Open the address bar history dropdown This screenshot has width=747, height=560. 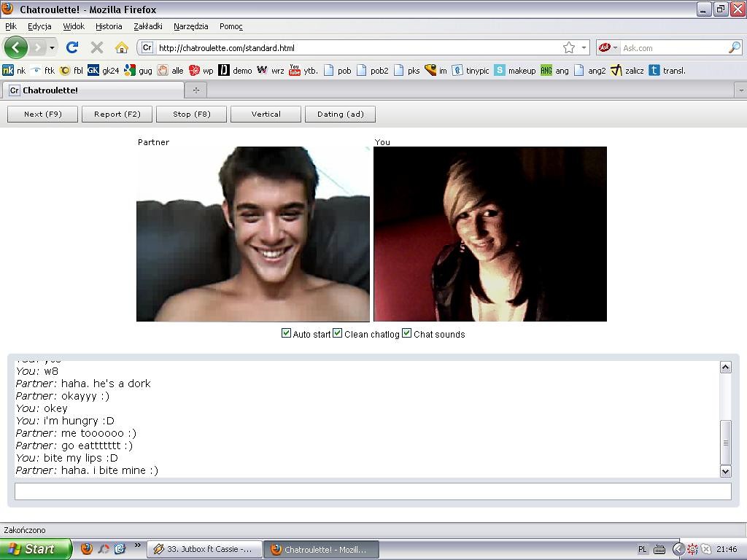(x=584, y=47)
